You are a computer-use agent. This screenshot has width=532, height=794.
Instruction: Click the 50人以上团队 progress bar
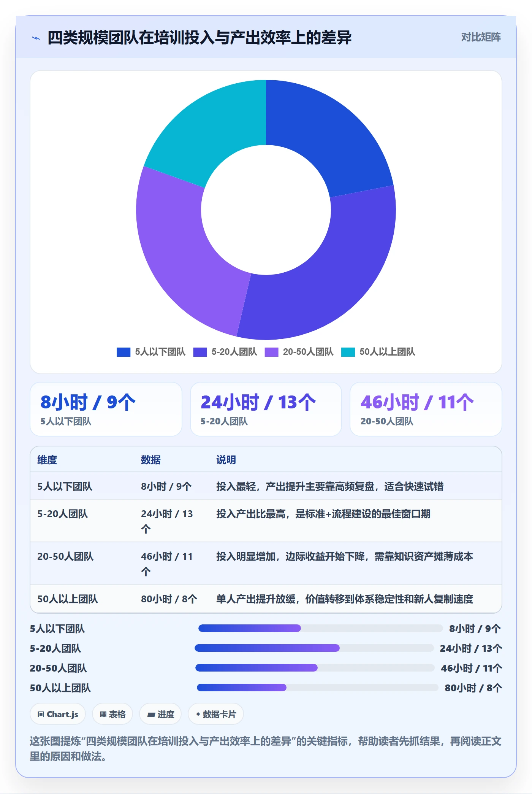318,688
